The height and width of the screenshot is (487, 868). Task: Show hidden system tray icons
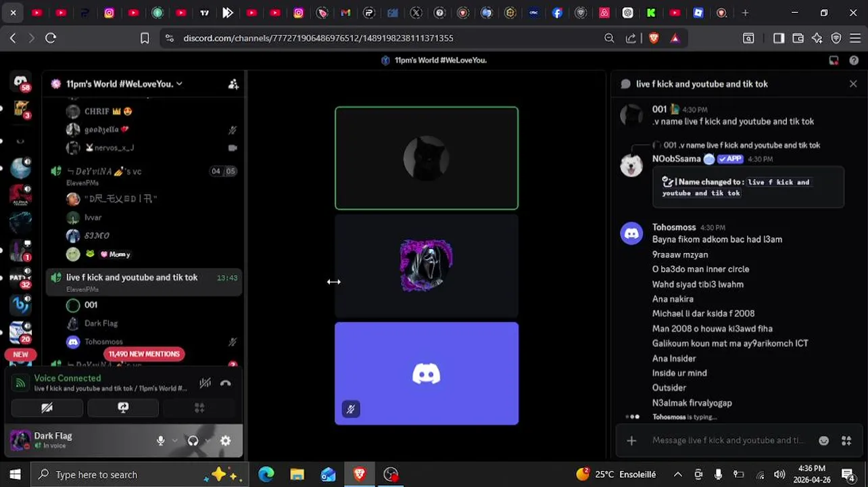677,475
